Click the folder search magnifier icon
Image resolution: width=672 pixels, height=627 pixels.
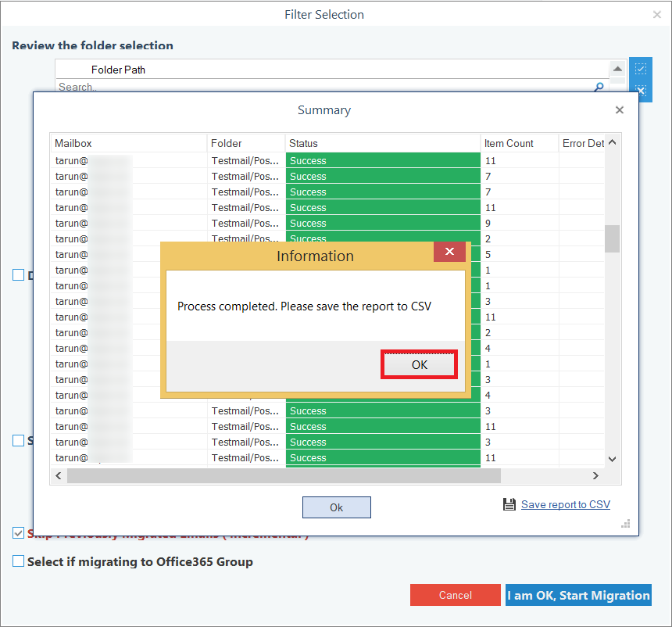point(599,87)
